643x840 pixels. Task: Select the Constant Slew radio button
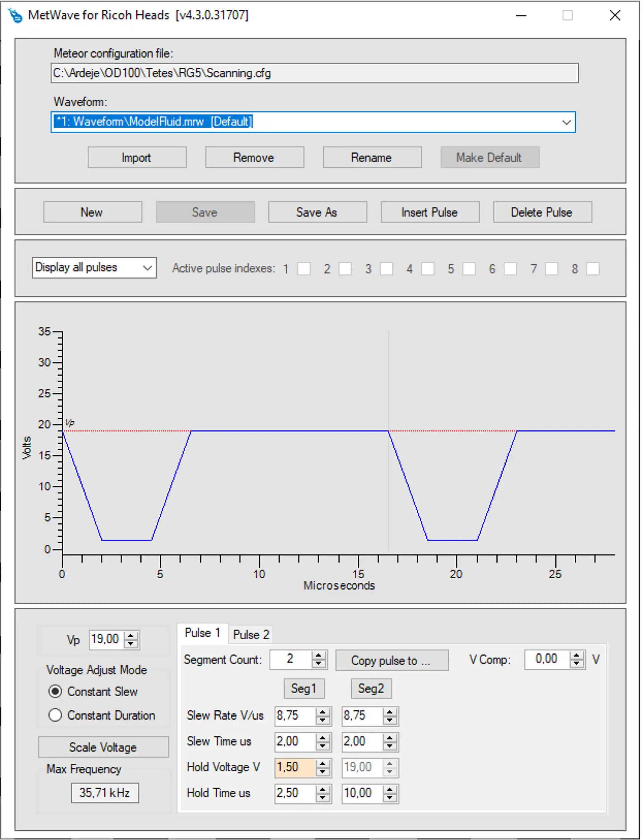(x=56, y=691)
